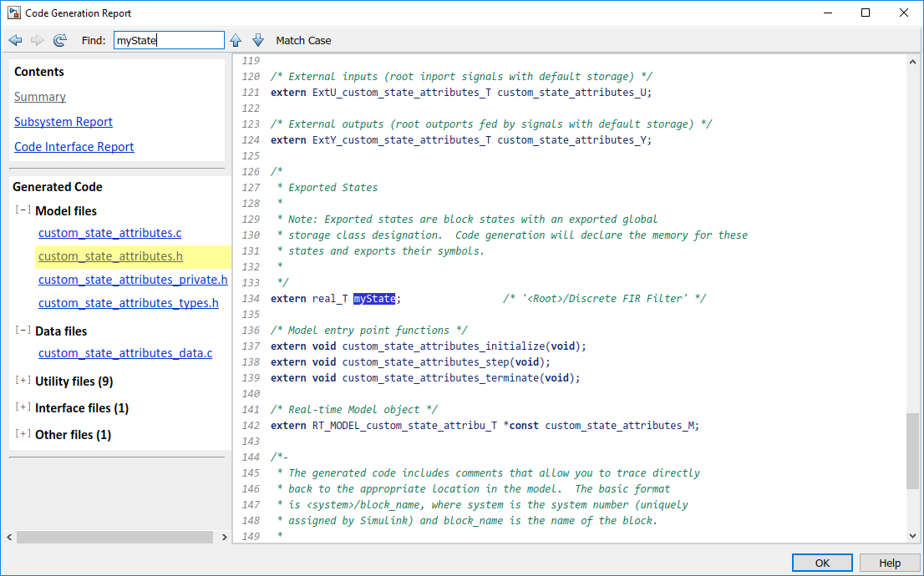Enable Match Case for the search
The image size is (924, 576).
[305, 40]
